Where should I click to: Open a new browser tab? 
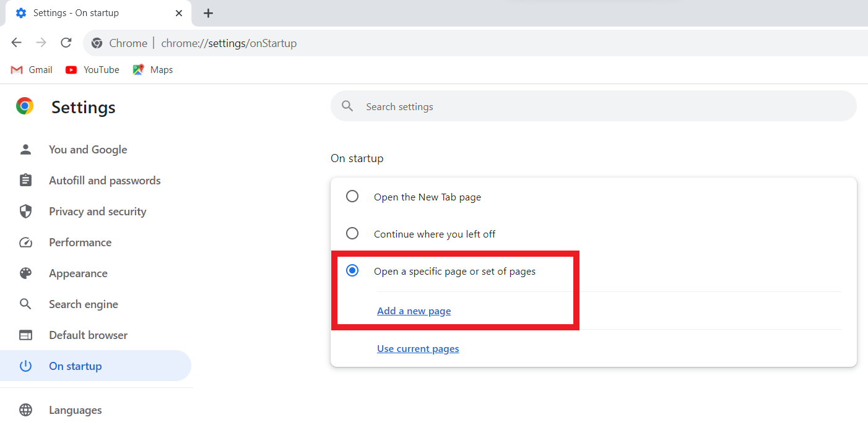(208, 12)
